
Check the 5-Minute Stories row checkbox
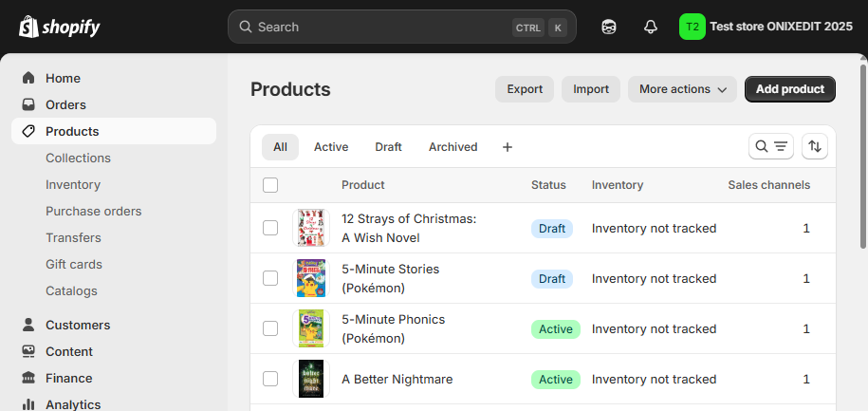click(270, 278)
